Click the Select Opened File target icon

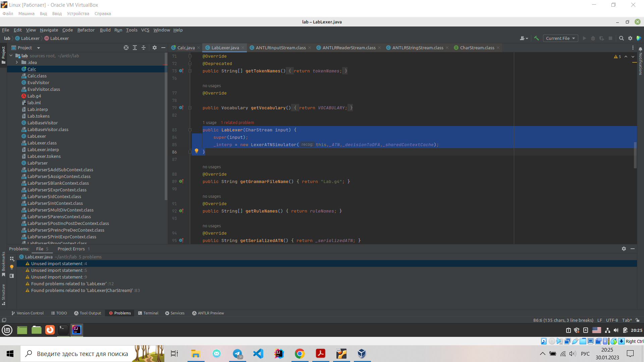(x=126, y=48)
